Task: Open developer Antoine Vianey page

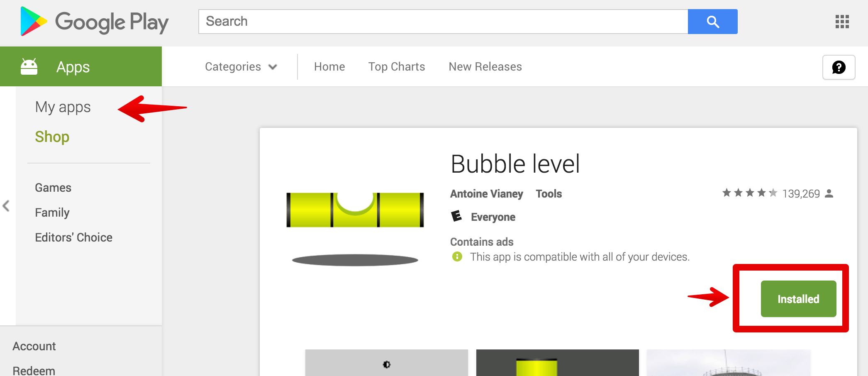Action: [x=487, y=194]
